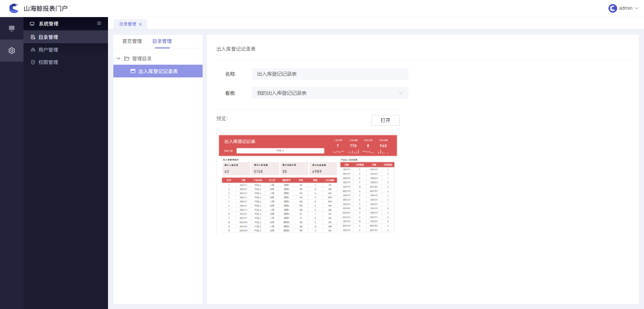Collapse the 管理目录 tree node chevron
The width and height of the screenshot is (644, 309).
[118, 58]
